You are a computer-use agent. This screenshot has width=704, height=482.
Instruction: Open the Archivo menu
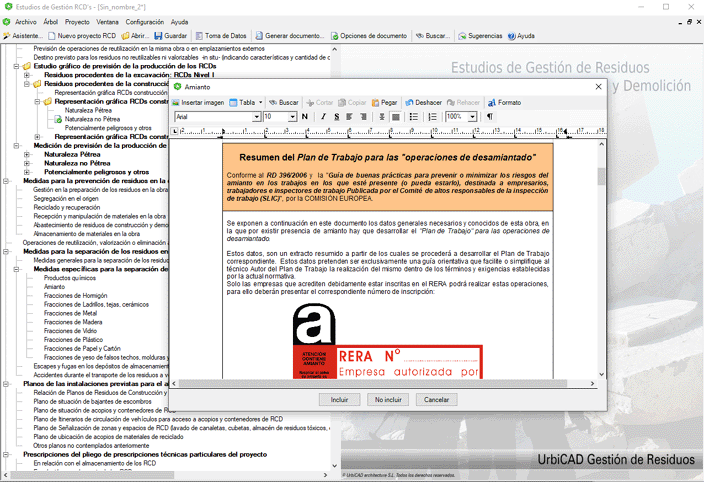[x=26, y=22]
